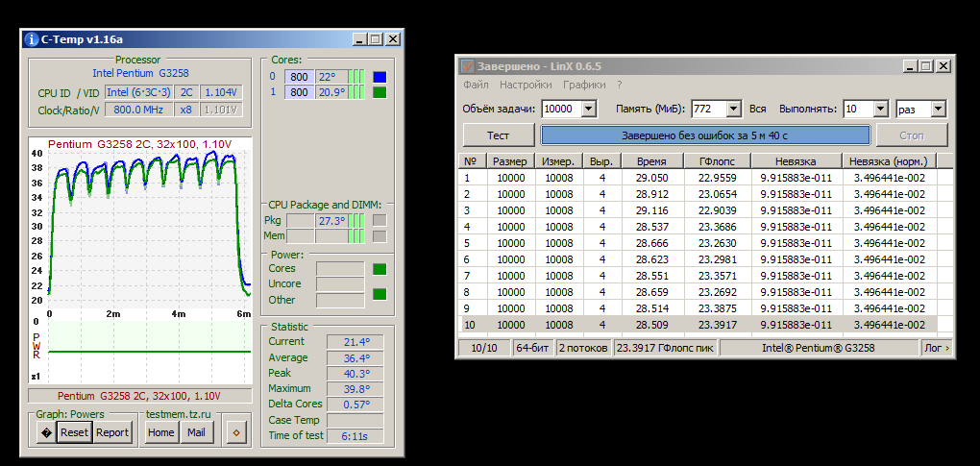
Task: Click the grey swatch in Mem row
Action: tap(380, 236)
